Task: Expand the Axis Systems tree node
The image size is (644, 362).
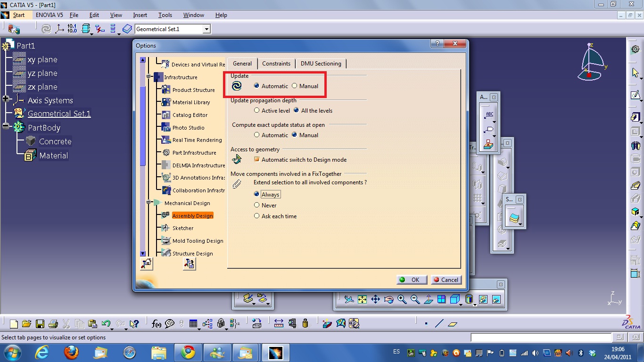Action: (x=6, y=99)
